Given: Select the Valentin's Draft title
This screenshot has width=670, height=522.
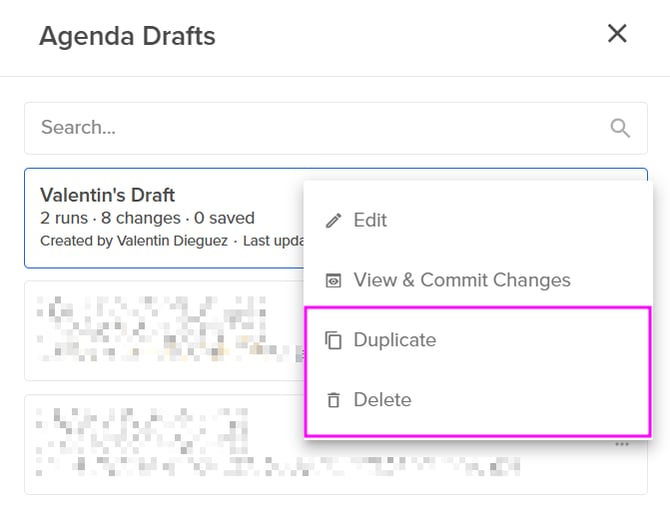Looking at the screenshot, I should 108,195.
